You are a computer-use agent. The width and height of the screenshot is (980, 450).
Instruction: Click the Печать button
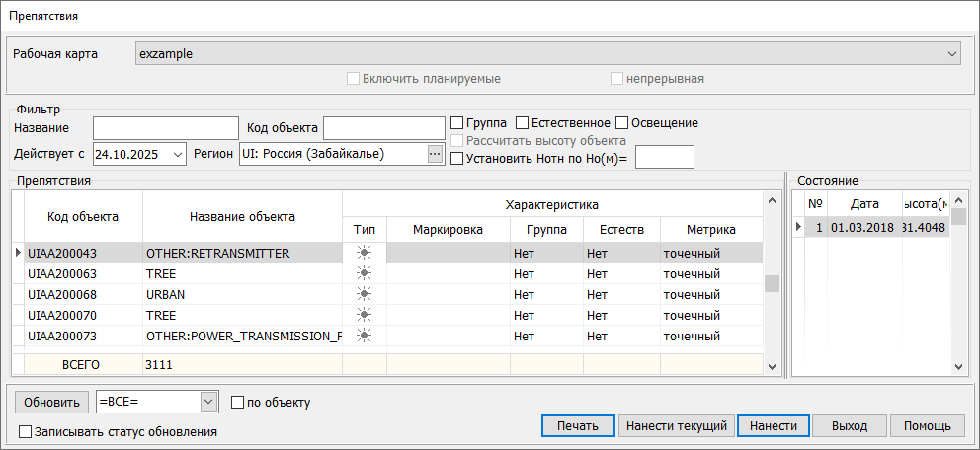tap(578, 426)
